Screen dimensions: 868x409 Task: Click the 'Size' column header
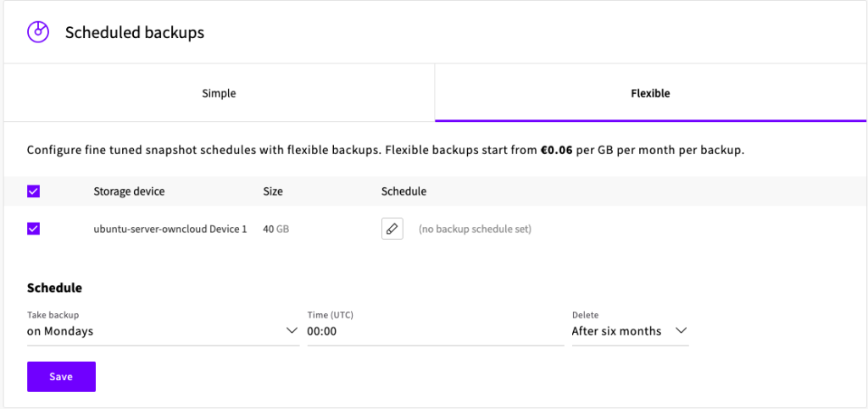(273, 191)
